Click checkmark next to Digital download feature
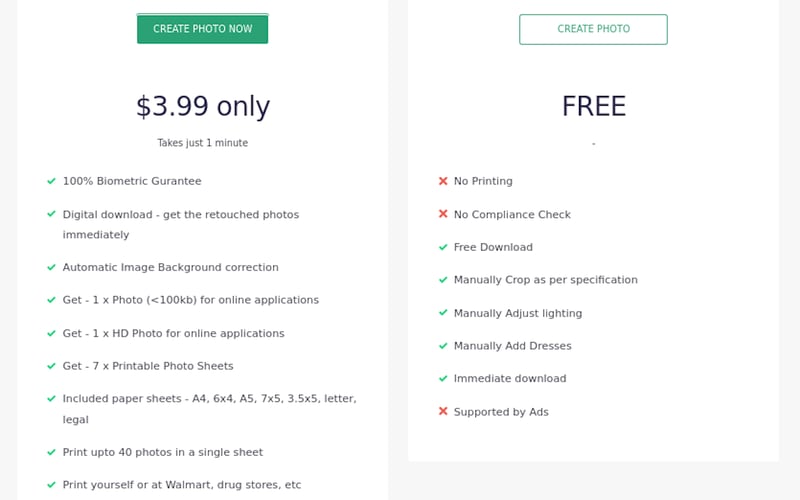 [x=51, y=214]
